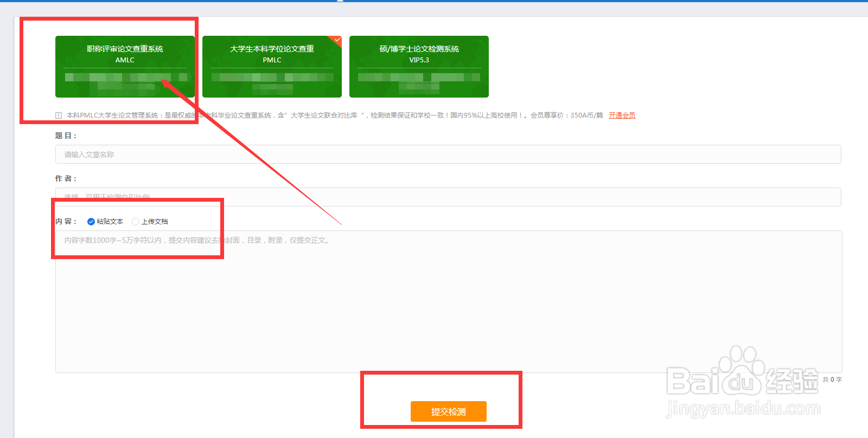Click the 本科PMLC大学生论文管理系统 notice text
Screen dimensions: 868x438
pyautogui.click(x=335, y=115)
